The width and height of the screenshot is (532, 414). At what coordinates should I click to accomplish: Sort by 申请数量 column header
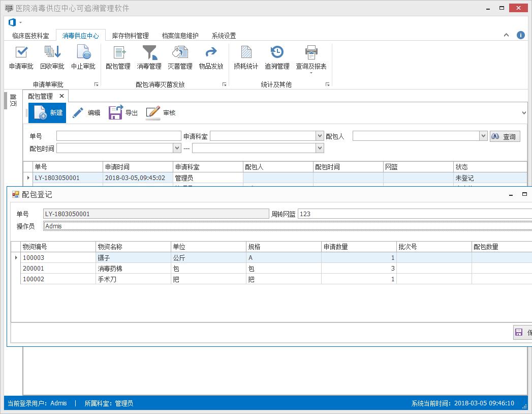point(359,247)
